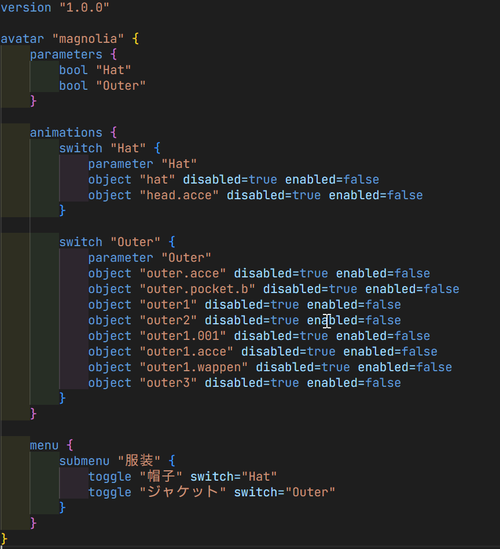Click the animations block keyword
The image size is (500, 549).
click(x=66, y=132)
